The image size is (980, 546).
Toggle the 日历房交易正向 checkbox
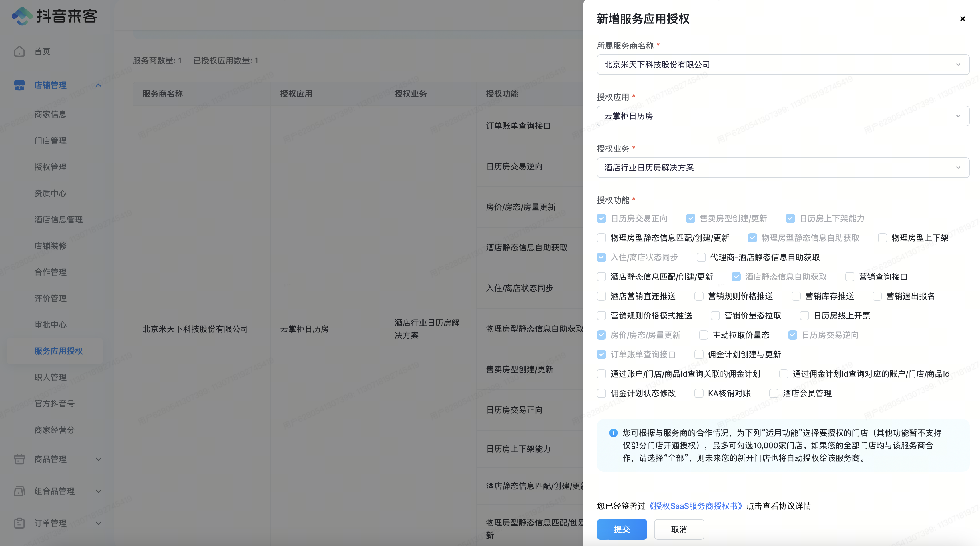click(x=601, y=218)
